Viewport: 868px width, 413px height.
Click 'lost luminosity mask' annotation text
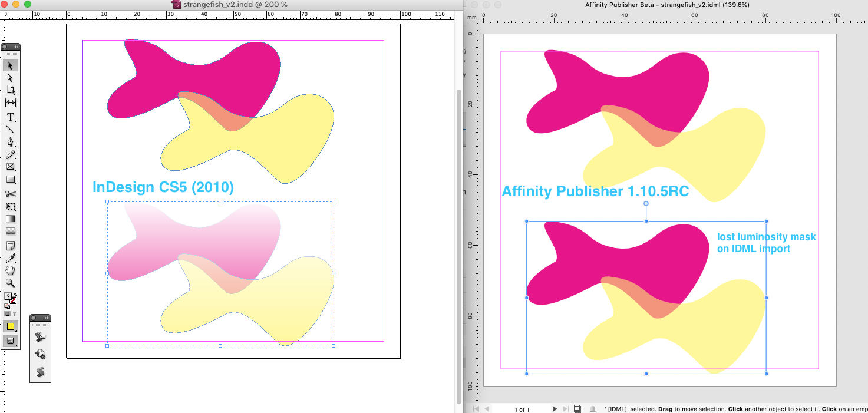(766, 237)
